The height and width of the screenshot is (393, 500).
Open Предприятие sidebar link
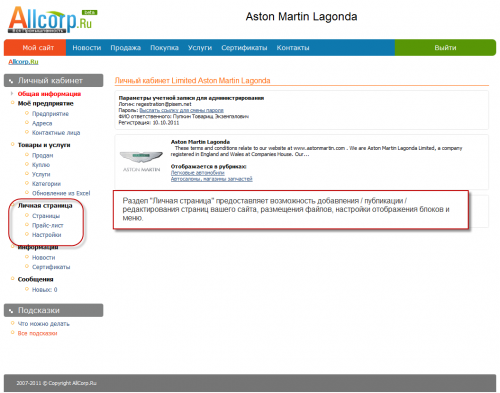click(50, 114)
